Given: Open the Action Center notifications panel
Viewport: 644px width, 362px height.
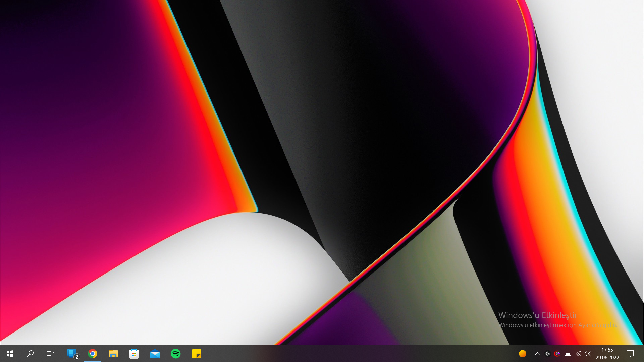Looking at the screenshot, I should (x=630, y=354).
